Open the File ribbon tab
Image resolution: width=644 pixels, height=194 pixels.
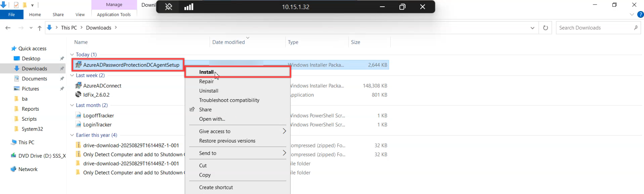11,15
